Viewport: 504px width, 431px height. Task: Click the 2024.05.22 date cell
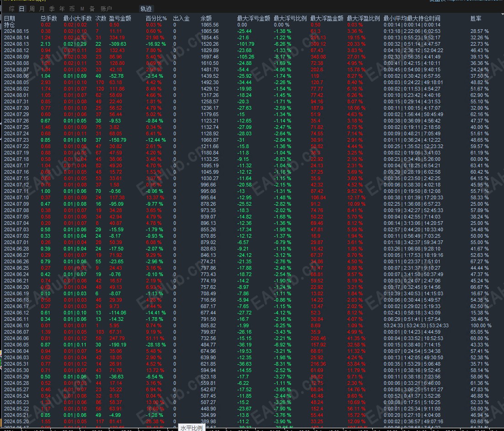[16, 409]
